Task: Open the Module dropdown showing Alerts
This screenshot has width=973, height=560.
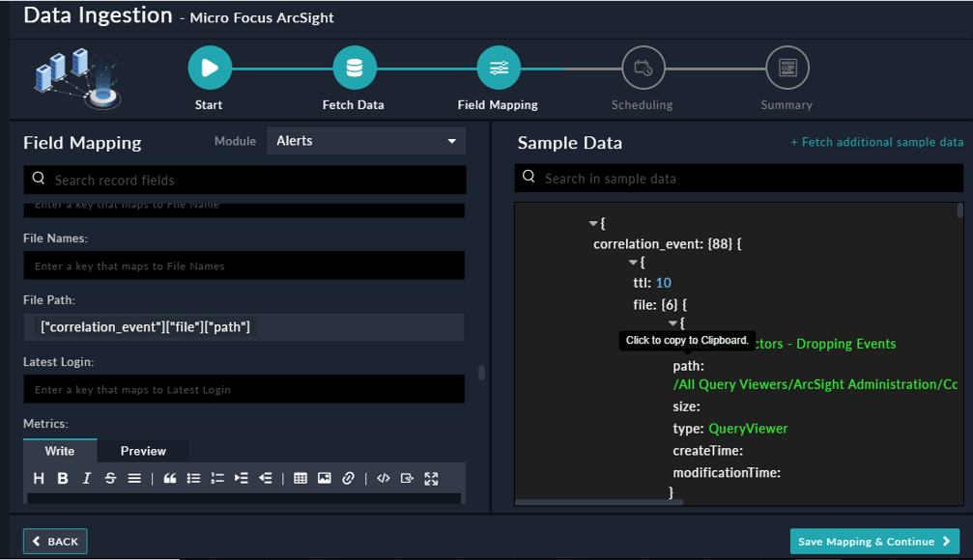Action: coord(365,141)
